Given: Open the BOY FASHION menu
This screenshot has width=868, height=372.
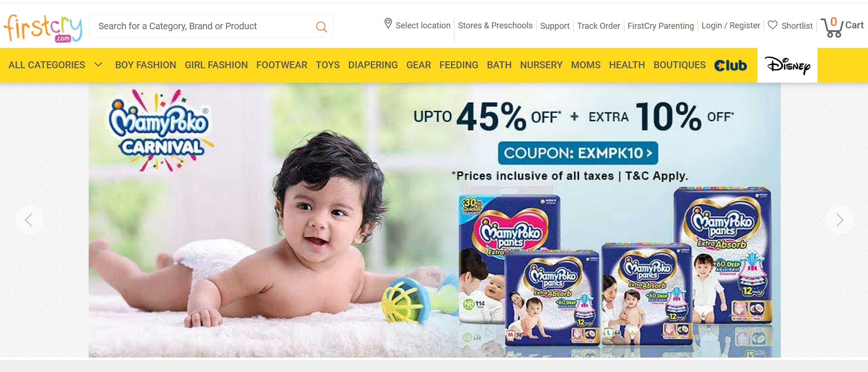Looking at the screenshot, I should 146,65.
